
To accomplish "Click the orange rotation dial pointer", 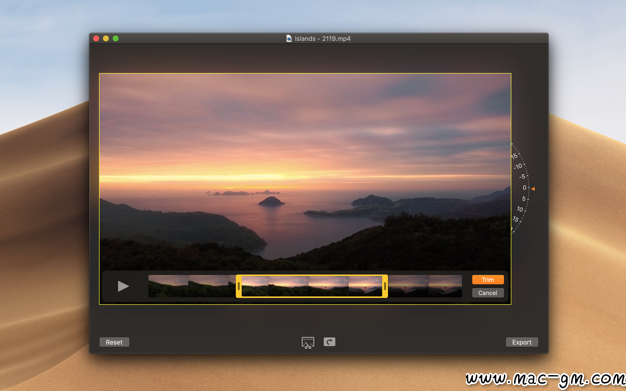I will coord(533,189).
